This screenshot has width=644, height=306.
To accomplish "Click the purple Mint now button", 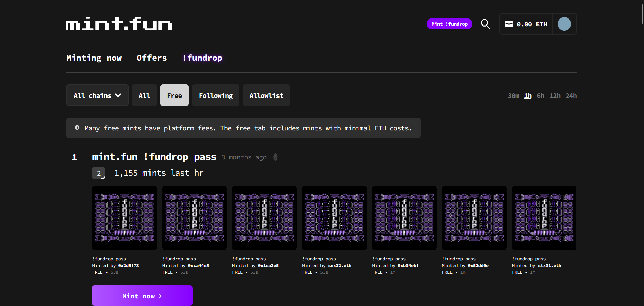I will [142, 296].
